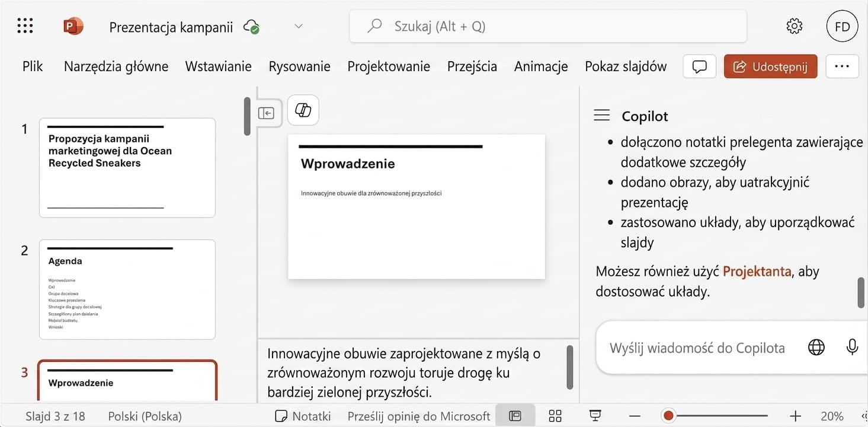This screenshot has width=868, height=427.
Task: Open more options ellipsis button
Action: (842, 66)
